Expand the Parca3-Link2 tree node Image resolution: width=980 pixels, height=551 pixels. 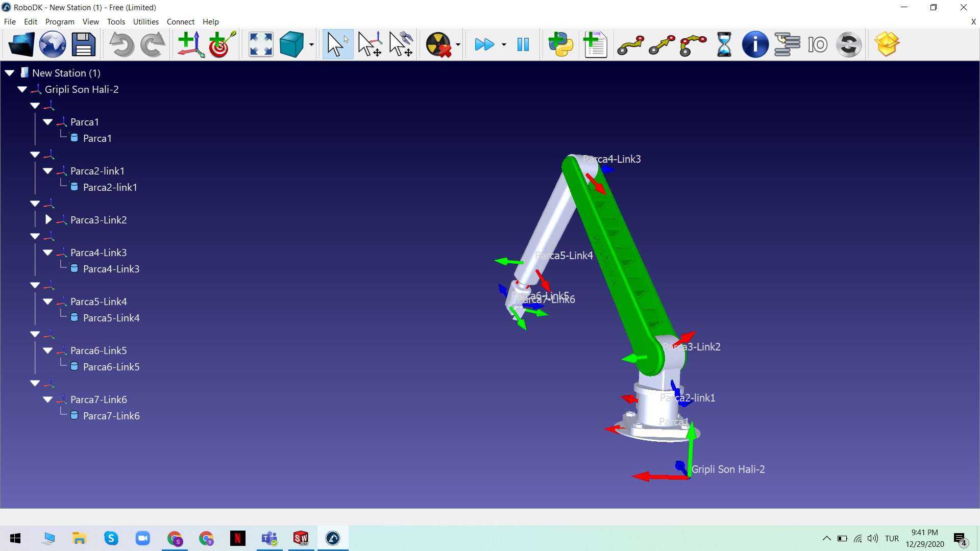click(x=48, y=220)
